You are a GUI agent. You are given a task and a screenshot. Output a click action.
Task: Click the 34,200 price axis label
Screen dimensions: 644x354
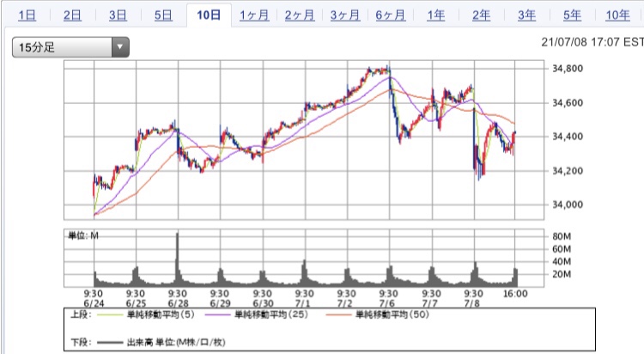click(x=568, y=171)
